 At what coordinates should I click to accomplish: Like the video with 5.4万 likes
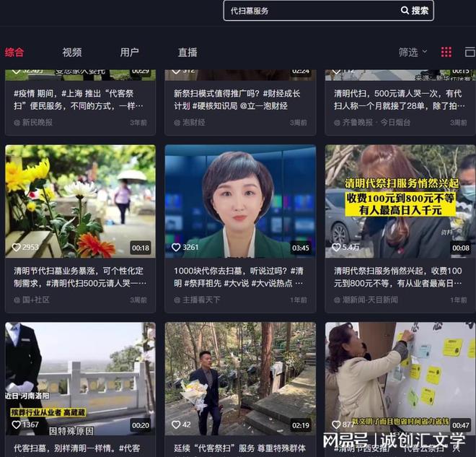[x=336, y=248]
